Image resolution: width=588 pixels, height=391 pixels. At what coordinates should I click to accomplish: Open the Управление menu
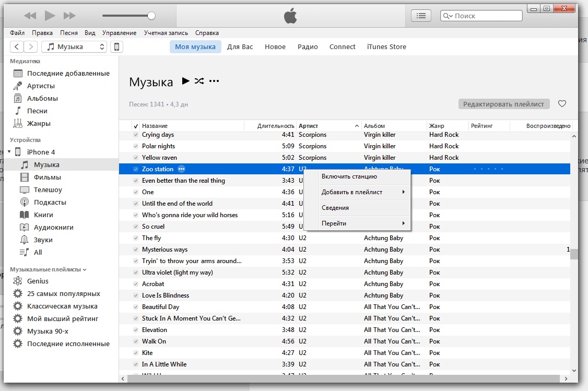pyautogui.click(x=119, y=33)
